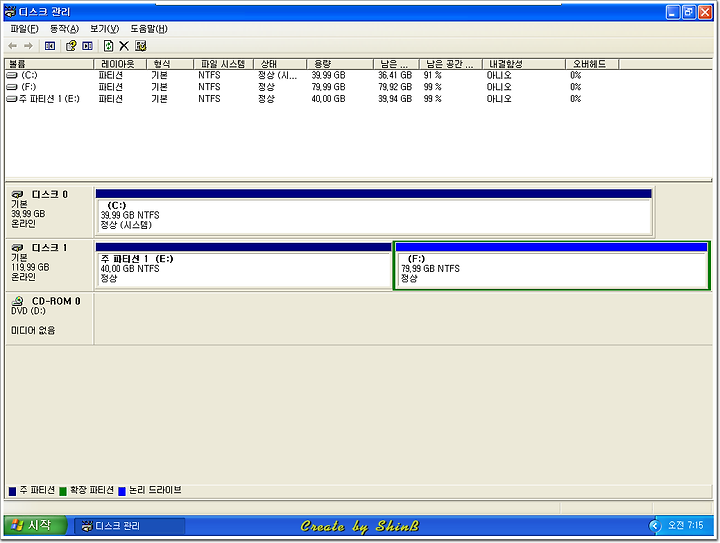
Task: Click the drive icon beside (F:) in volume list
Action: (x=12, y=87)
